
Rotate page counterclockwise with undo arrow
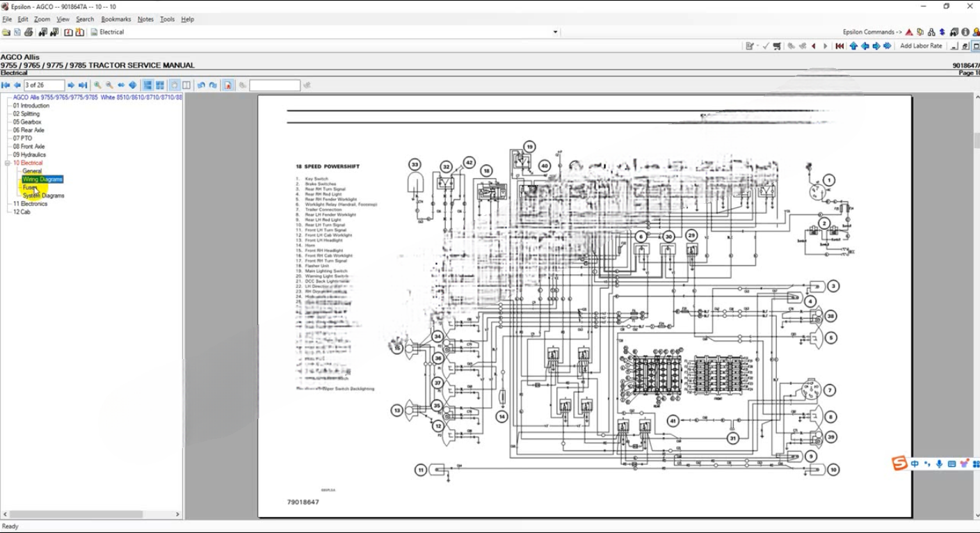coord(201,86)
